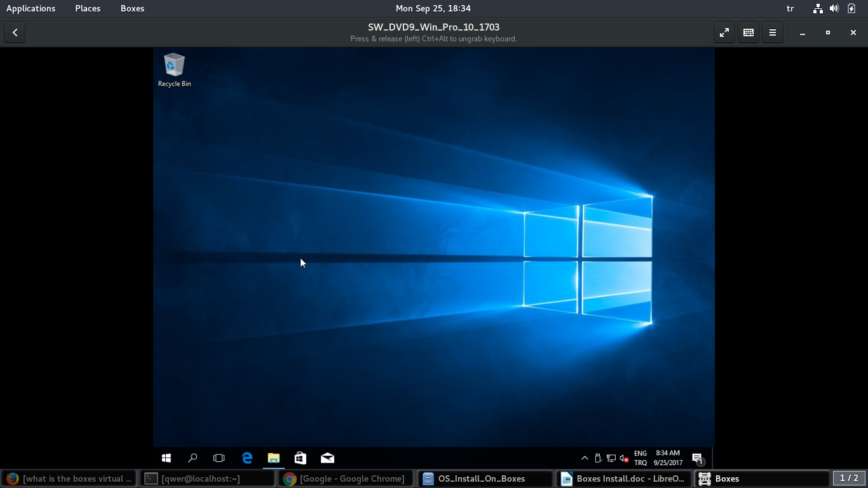Open Task View in Windows taskbar
Image resolution: width=868 pixels, height=488 pixels.
point(219,458)
